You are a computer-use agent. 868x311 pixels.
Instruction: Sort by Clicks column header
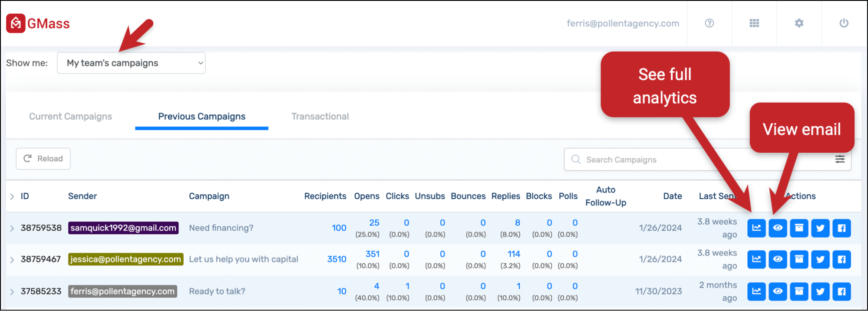click(397, 196)
